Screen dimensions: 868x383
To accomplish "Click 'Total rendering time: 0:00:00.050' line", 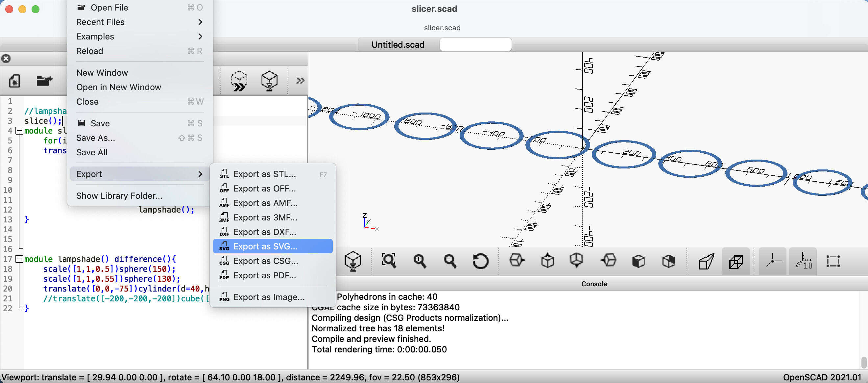I will (379, 349).
